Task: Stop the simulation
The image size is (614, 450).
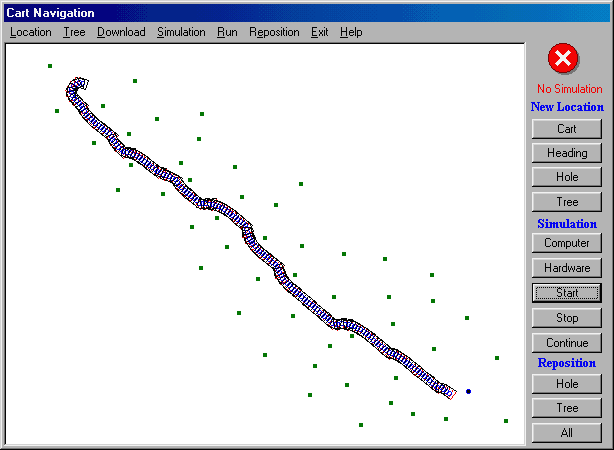Action: (567, 318)
